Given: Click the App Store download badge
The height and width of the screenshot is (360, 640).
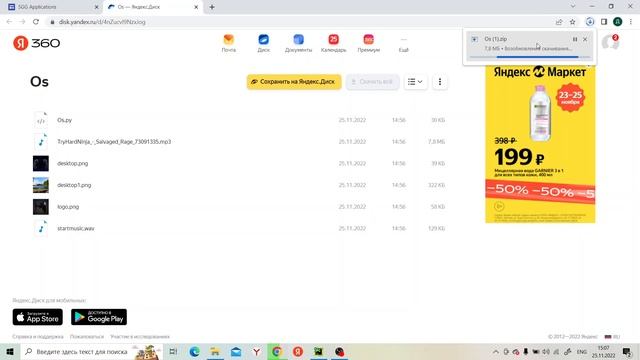Looking at the screenshot, I should pyautogui.click(x=38, y=317).
